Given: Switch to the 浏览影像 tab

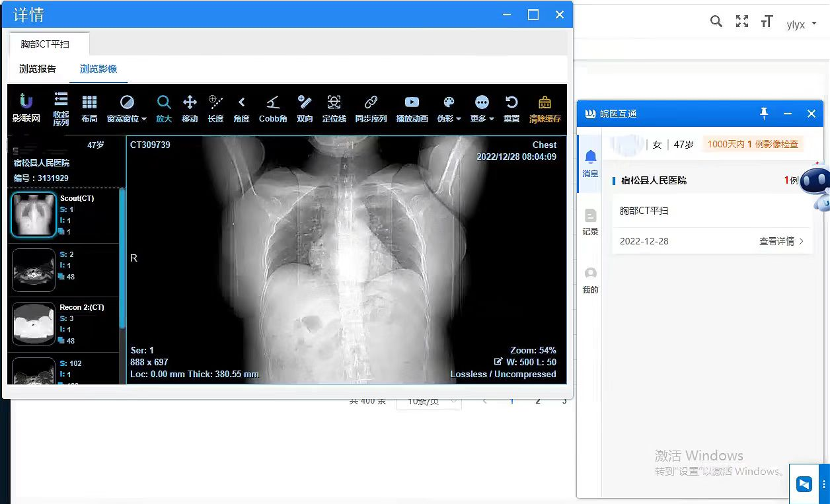Looking at the screenshot, I should [98, 69].
